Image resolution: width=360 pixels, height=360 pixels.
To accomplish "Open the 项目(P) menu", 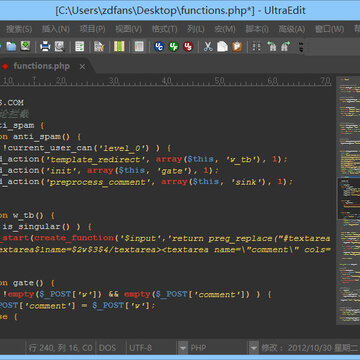I will [x=92, y=29].
